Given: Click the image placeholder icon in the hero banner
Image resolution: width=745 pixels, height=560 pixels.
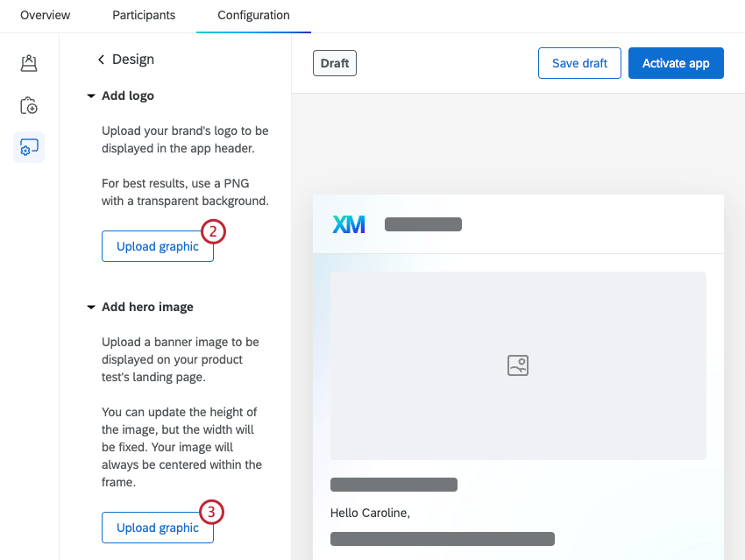Looking at the screenshot, I should tap(517, 365).
